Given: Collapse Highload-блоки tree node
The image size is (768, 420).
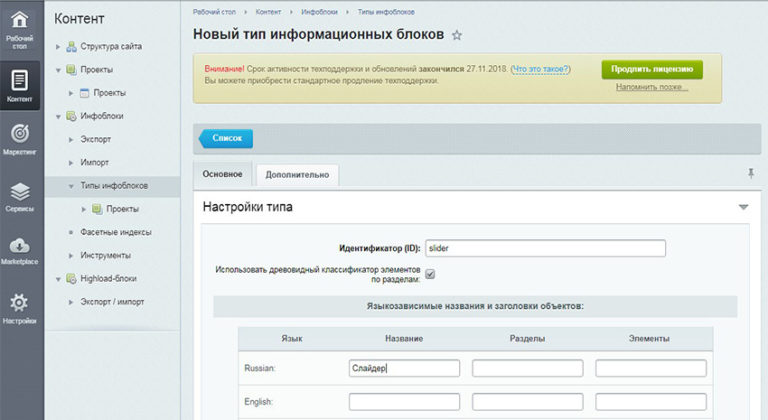Looking at the screenshot, I should tap(58, 279).
